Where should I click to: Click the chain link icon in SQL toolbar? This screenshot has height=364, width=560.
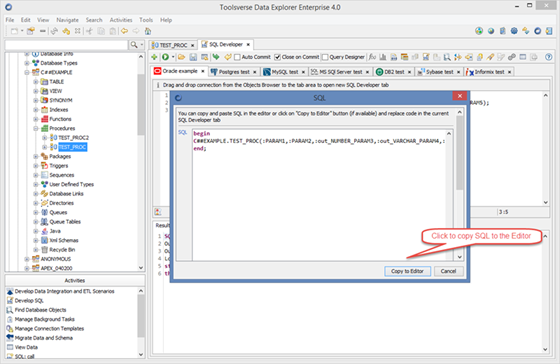point(512,57)
